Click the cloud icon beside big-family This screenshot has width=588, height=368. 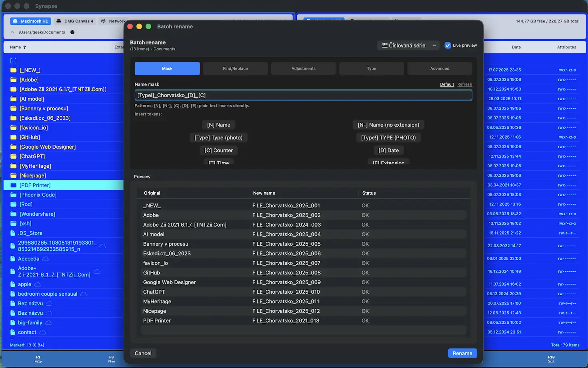[x=48, y=323]
